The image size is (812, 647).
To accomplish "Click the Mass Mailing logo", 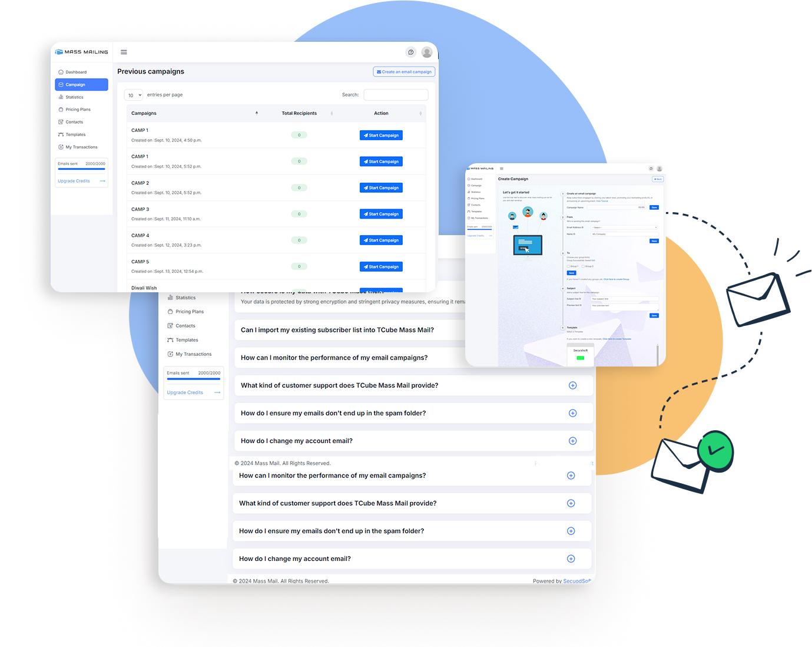I will click(x=82, y=52).
